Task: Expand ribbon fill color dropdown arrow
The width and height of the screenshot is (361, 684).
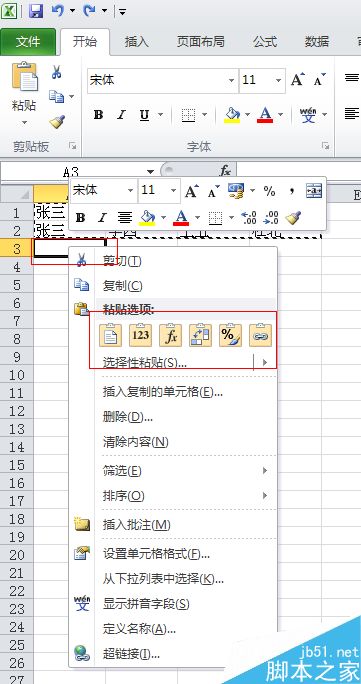Action: [247, 115]
